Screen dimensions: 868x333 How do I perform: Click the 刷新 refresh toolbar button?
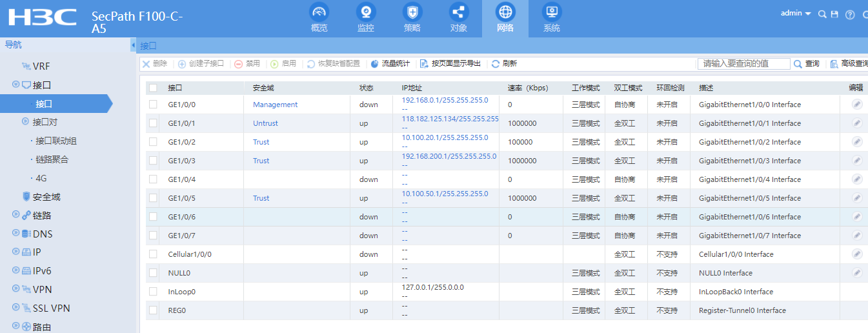[x=504, y=64]
